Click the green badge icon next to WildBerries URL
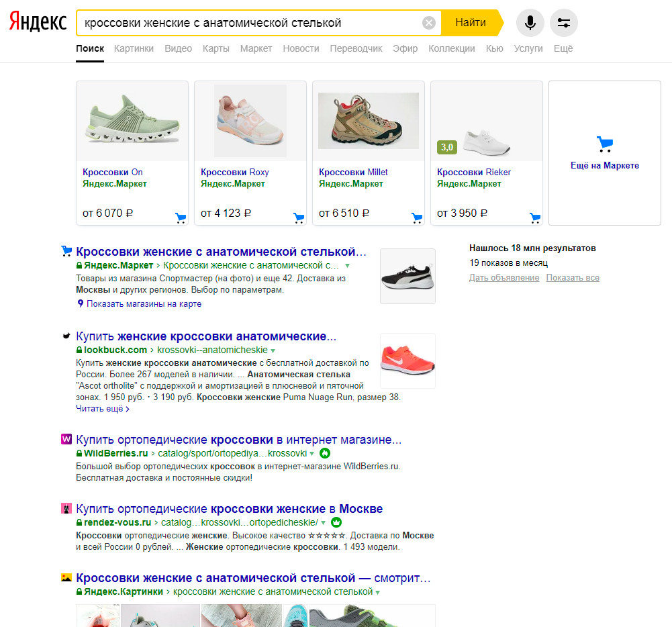 (325, 453)
